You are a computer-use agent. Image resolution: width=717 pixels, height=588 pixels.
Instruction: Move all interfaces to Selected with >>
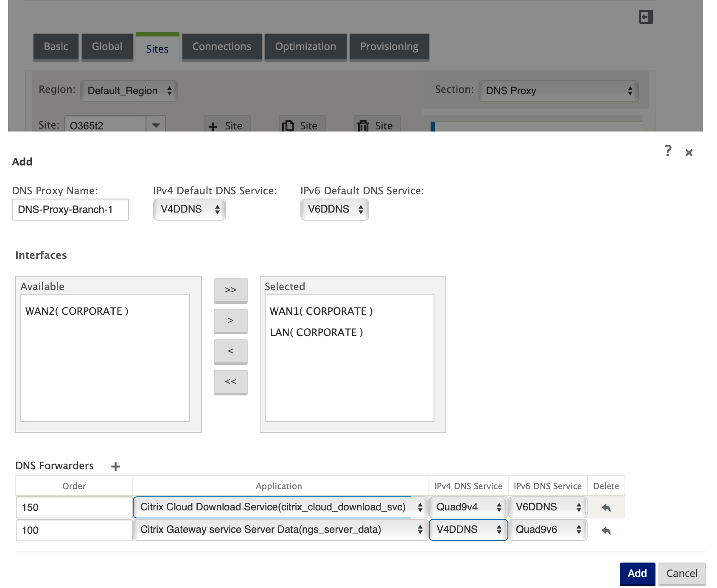(231, 290)
